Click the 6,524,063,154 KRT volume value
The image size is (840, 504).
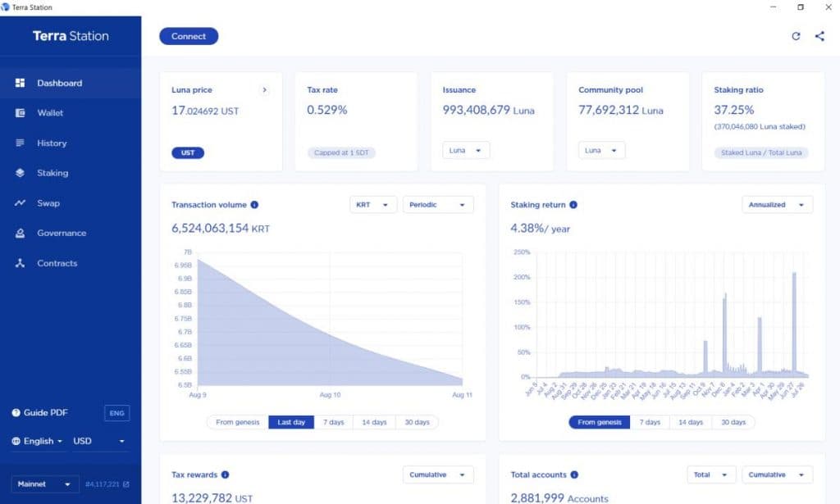point(221,229)
